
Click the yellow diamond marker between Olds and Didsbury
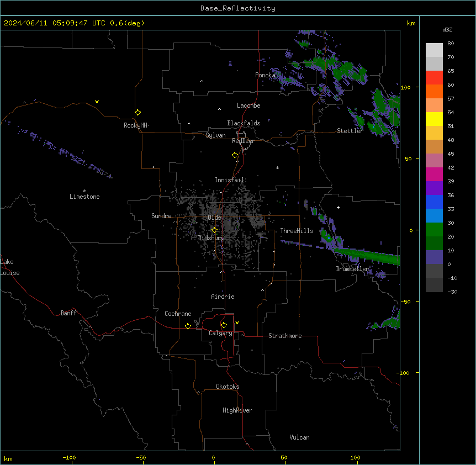pyautogui.click(x=215, y=230)
